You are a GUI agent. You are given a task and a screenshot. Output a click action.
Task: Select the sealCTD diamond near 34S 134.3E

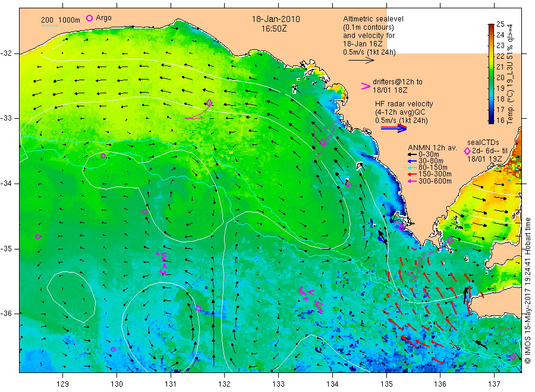(x=348, y=184)
